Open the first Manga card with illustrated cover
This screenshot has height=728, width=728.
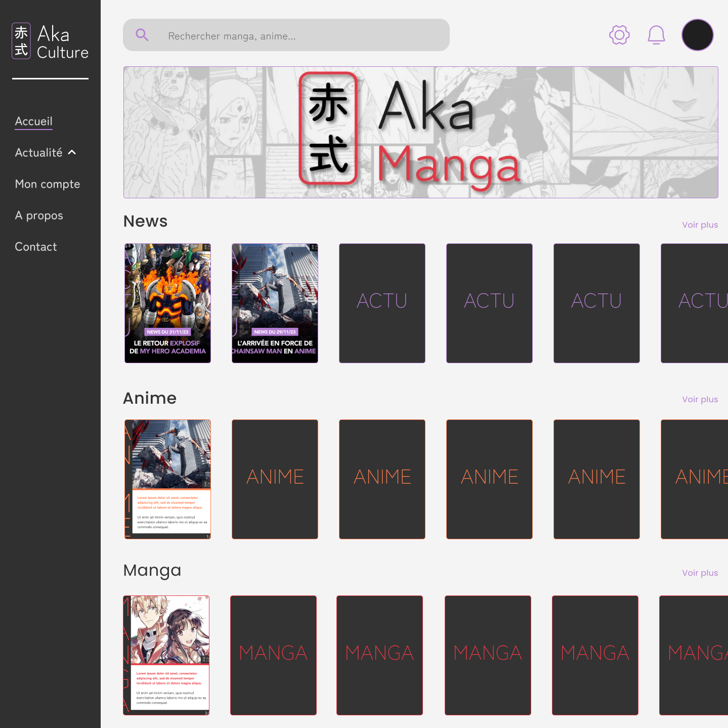[166, 655]
